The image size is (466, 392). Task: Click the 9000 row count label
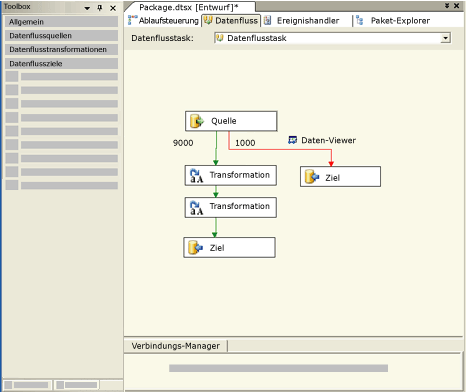coord(183,143)
